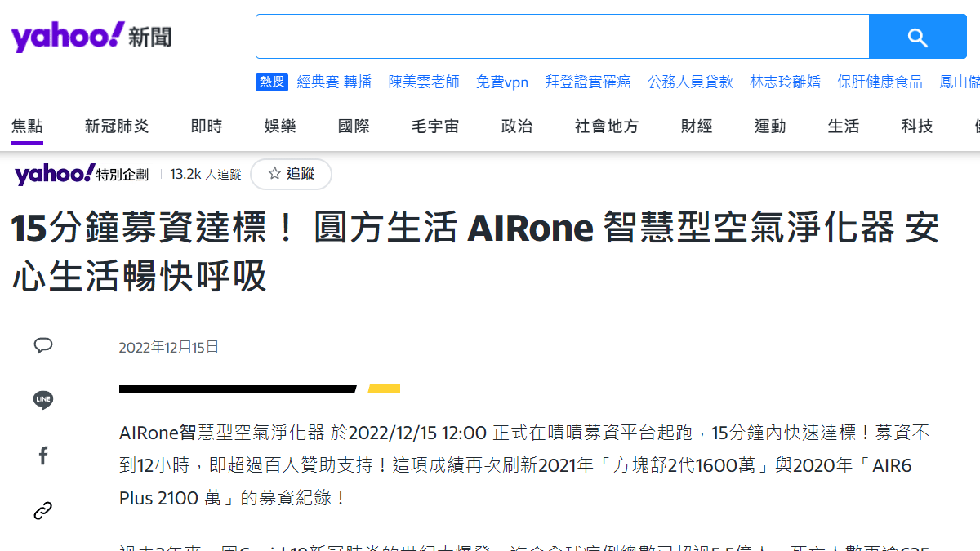Image resolution: width=980 pixels, height=551 pixels.
Task: Click the blue search magnifier button
Action: click(918, 37)
